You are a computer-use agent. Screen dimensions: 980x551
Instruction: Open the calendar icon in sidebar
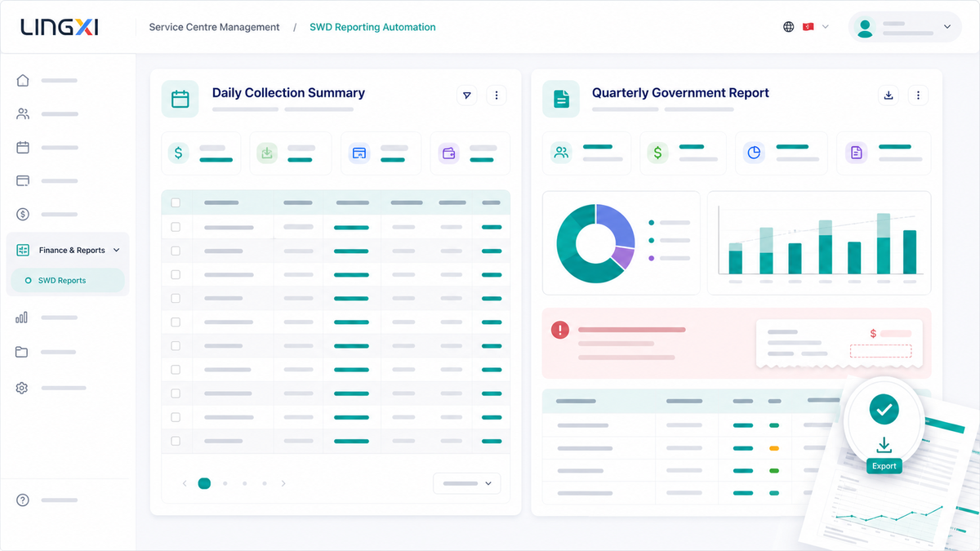23,148
